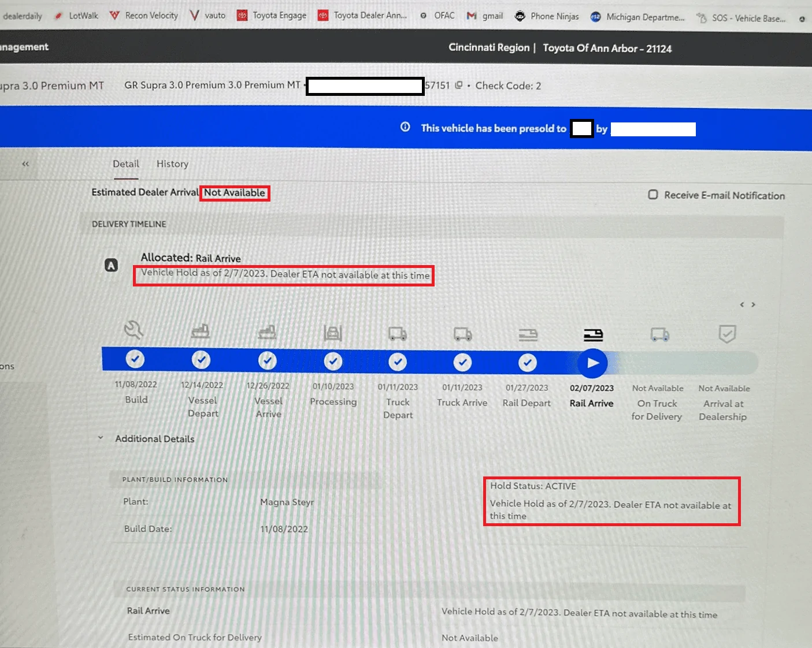Enable Receive E-mail Notification checkbox
This screenshot has height=648, width=812.
click(653, 195)
